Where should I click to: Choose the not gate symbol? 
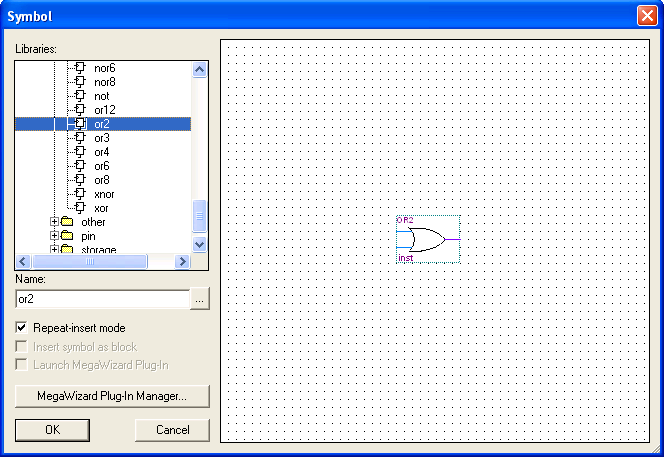[x=101, y=96]
